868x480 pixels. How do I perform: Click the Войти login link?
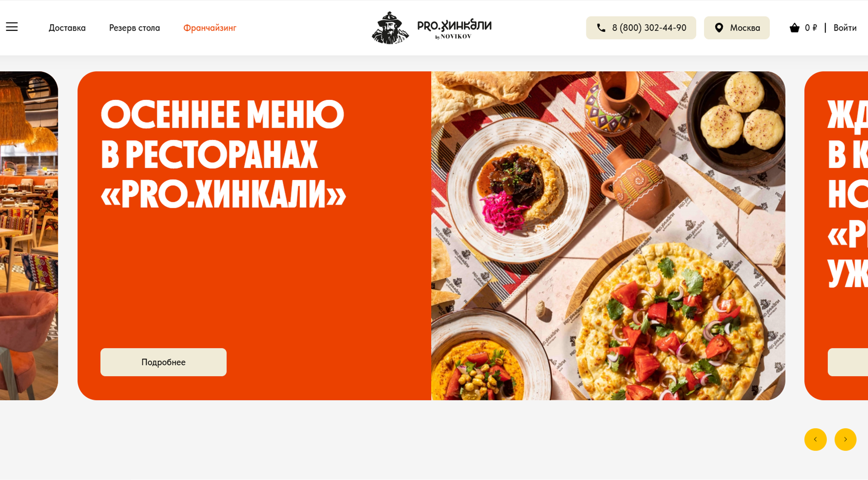[x=845, y=28]
